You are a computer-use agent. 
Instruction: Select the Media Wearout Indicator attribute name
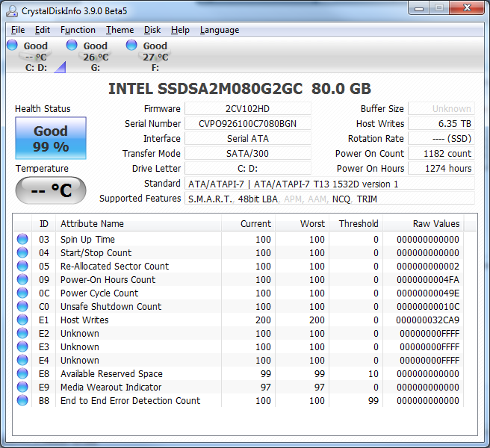pos(111,387)
